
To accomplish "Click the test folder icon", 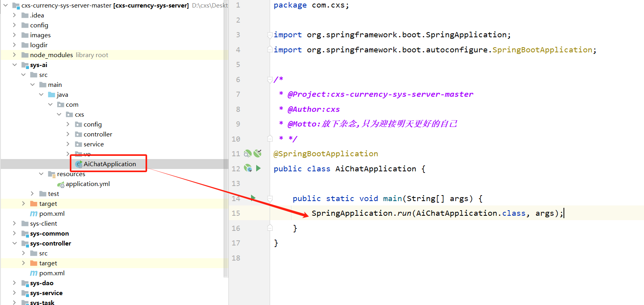I will (43, 194).
